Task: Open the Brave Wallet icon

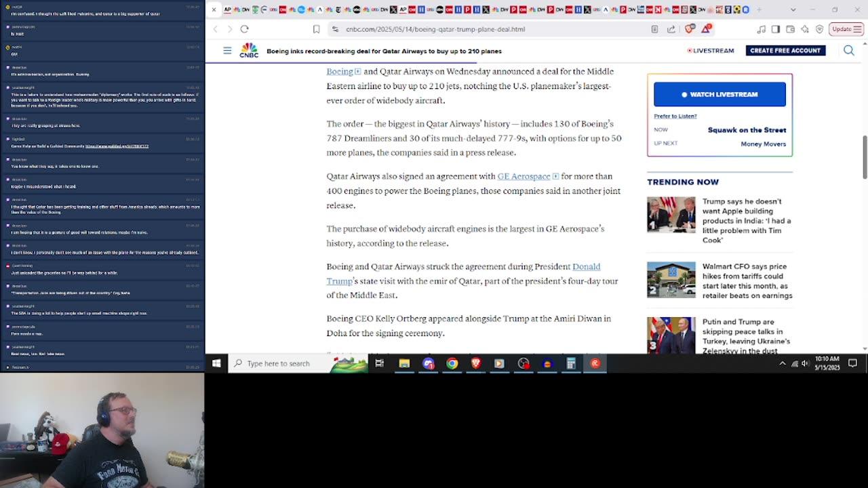Action: coord(790,29)
